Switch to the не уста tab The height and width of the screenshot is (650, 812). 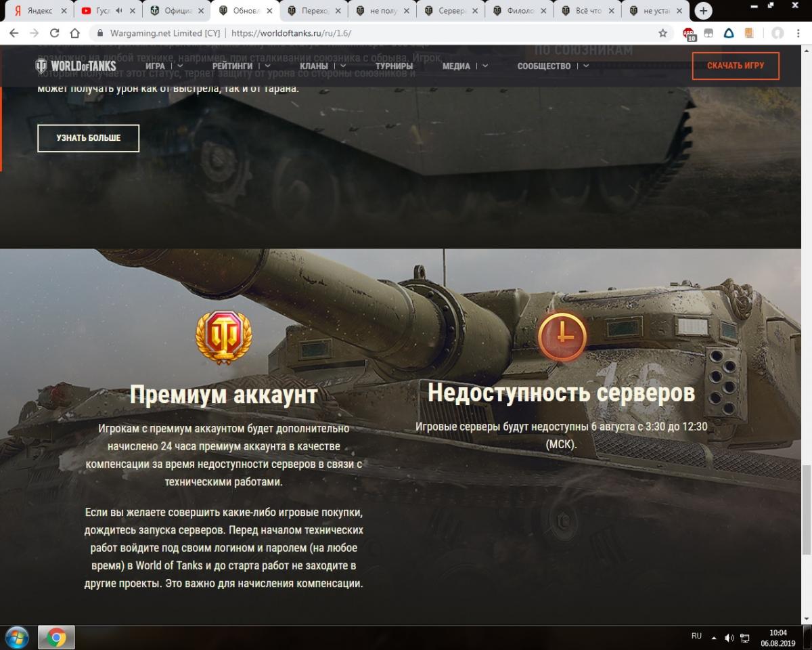click(x=656, y=11)
